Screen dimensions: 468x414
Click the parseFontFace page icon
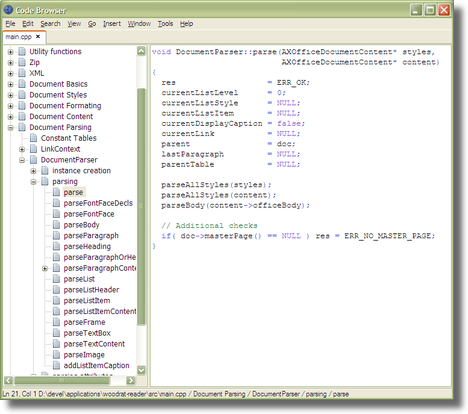tap(56, 214)
